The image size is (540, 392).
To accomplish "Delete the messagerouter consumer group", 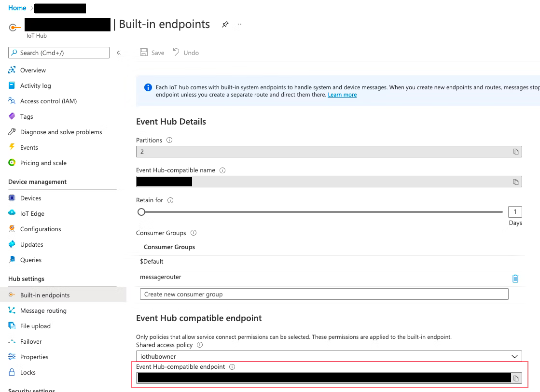I will [515, 279].
